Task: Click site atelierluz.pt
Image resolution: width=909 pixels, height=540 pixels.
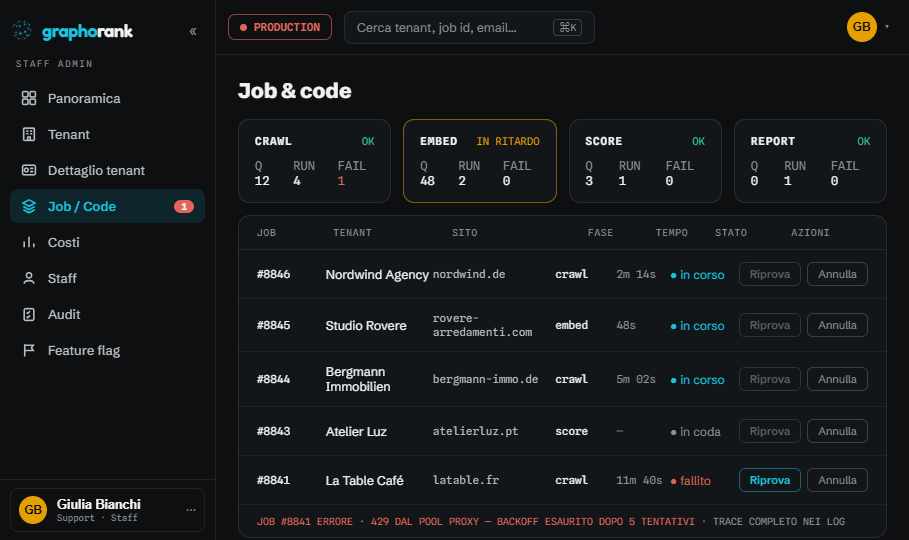Action: click(475, 432)
